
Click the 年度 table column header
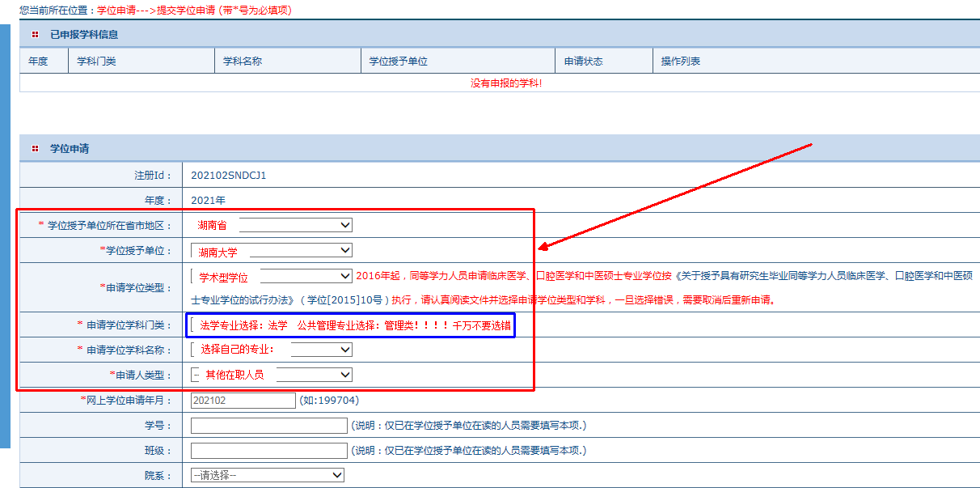(x=38, y=62)
